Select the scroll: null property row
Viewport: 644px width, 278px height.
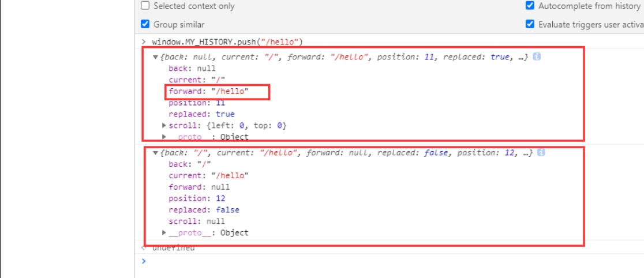coord(197,221)
